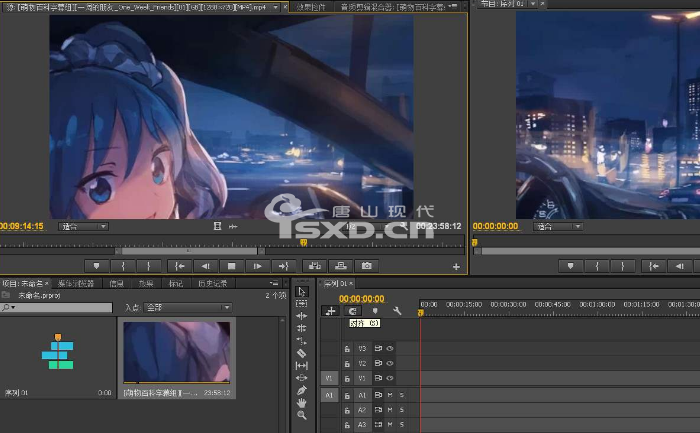Go to Out point in source monitor

pyautogui.click(x=283, y=266)
